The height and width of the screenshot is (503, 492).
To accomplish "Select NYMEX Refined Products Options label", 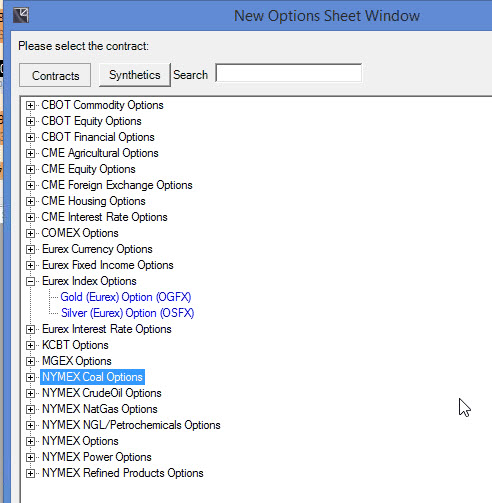I will point(123,473).
